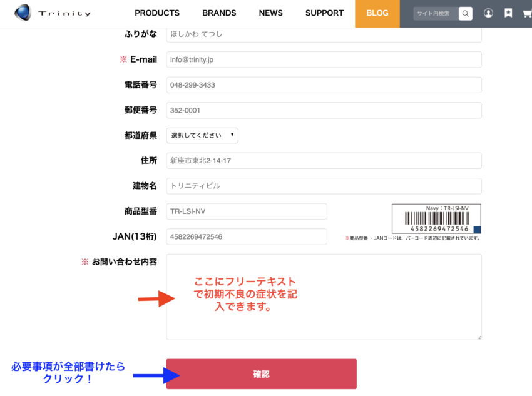Focus the site search box
The height and width of the screenshot is (396, 532).
(436, 13)
